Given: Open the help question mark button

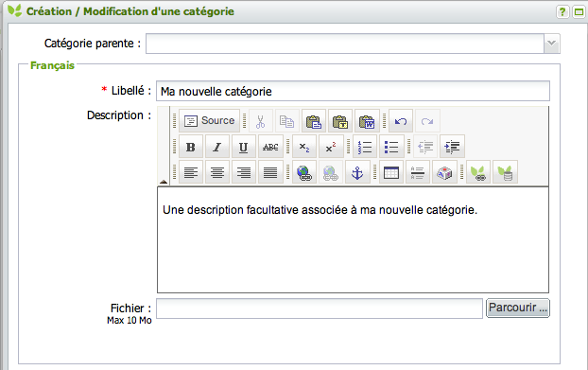Looking at the screenshot, I should (x=562, y=12).
